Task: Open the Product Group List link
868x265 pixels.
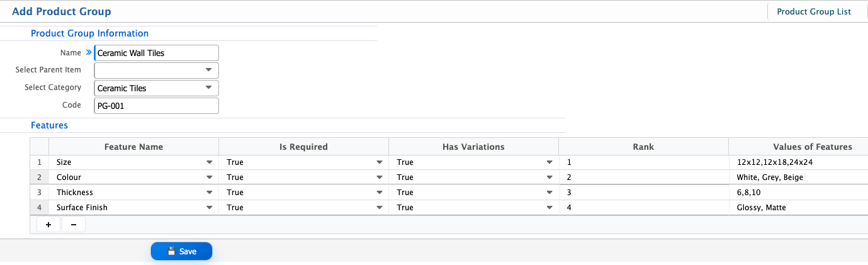Action: pyautogui.click(x=813, y=11)
